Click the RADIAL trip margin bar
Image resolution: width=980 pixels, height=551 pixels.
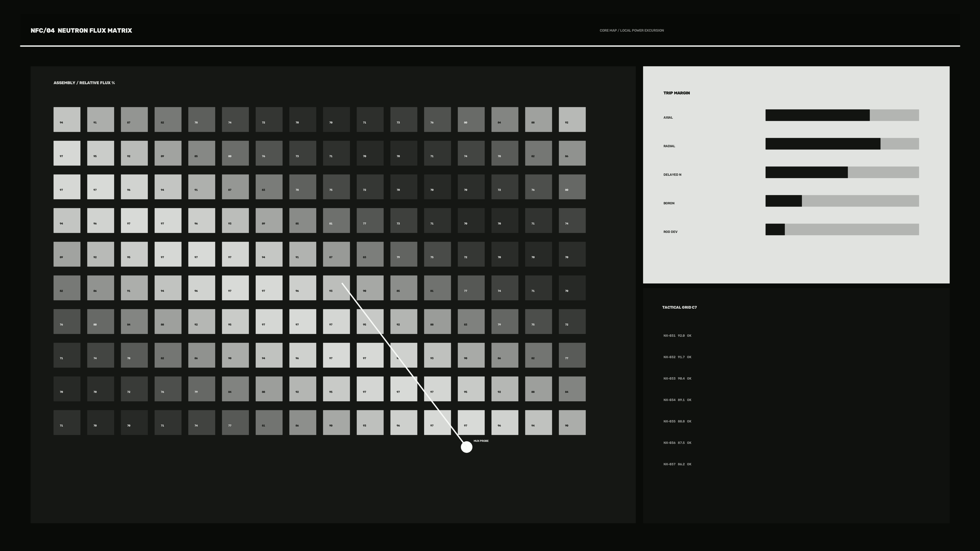point(842,144)
